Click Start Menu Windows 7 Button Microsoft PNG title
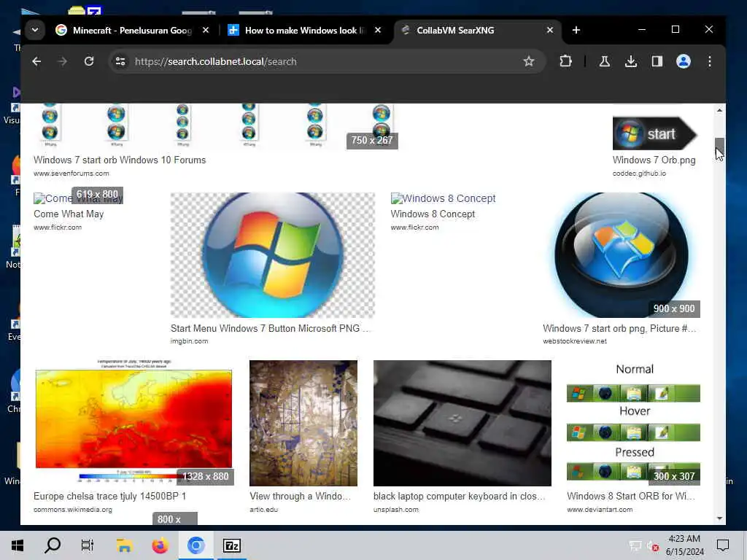Image resolution: width=747 pixels, height=560 pixels. [270, 328]
